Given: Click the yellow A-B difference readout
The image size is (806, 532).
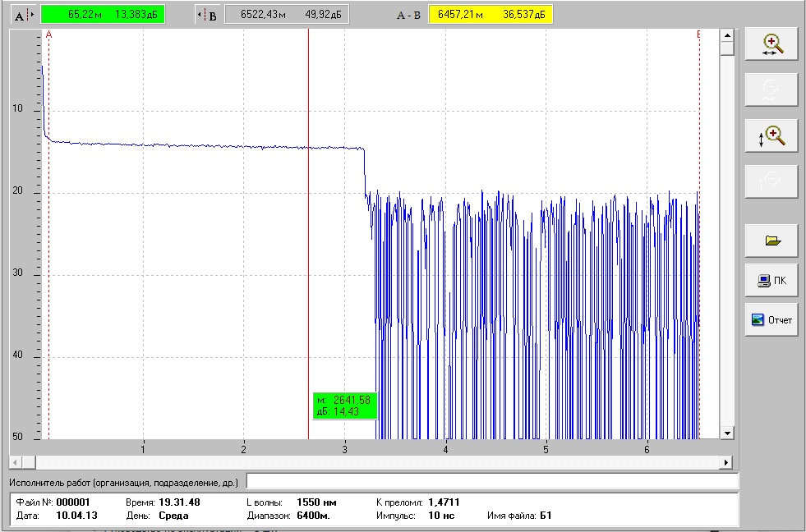Looking at the screenshot, I should click(x=491, y=15).
